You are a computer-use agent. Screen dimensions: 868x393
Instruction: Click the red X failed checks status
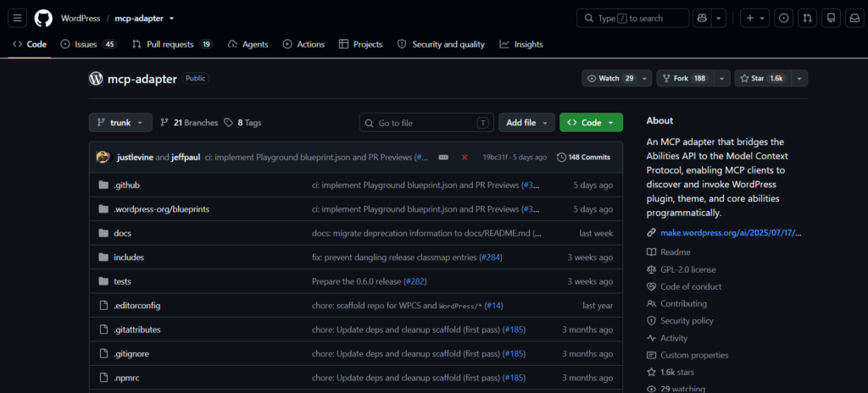[x=465, y=158]
